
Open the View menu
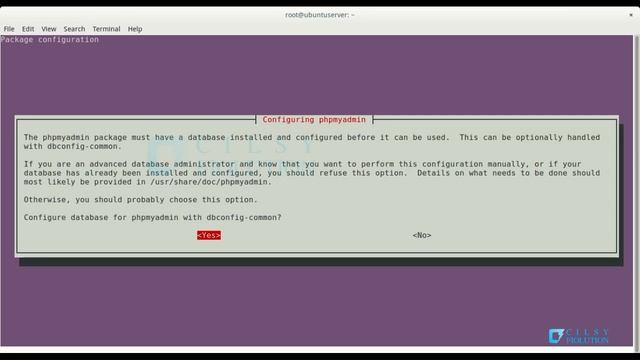[49, 29]
